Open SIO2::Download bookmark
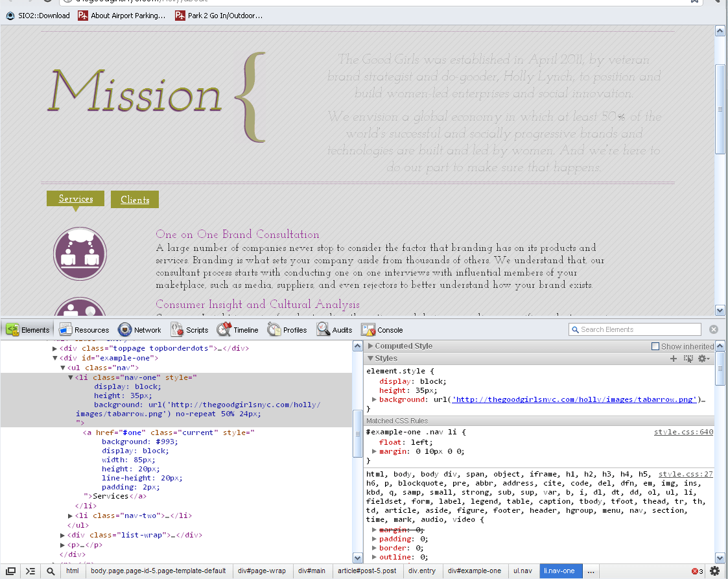The height and width of the screenshot is (579, 728). (x=38, y=16)
